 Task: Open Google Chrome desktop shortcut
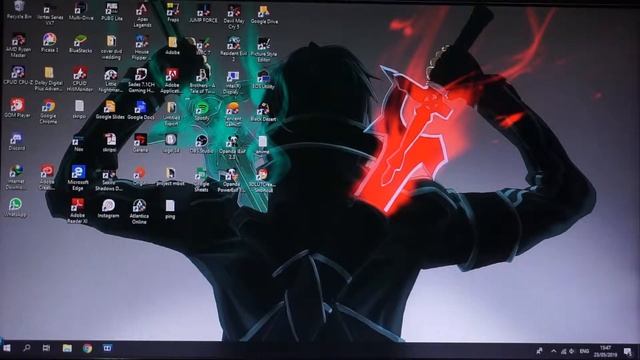(x=48, y=111)
